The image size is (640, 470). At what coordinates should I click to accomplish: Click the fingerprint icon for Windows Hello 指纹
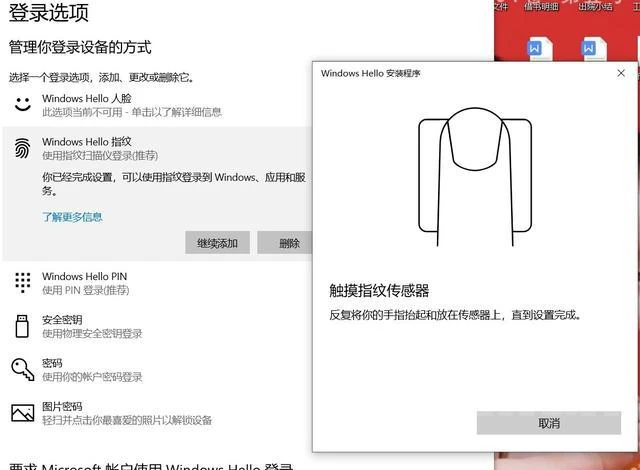22,148
